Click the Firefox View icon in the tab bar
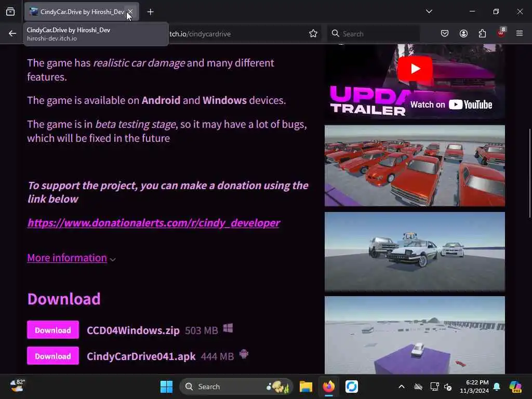The width and height of the screenshot is (532, 399). [10, 12]
